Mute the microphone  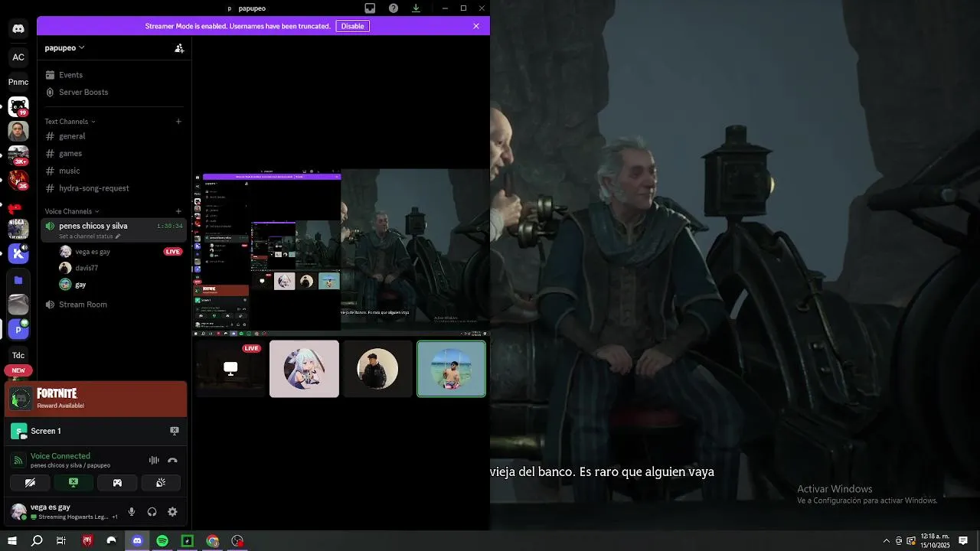click(132, 512)
